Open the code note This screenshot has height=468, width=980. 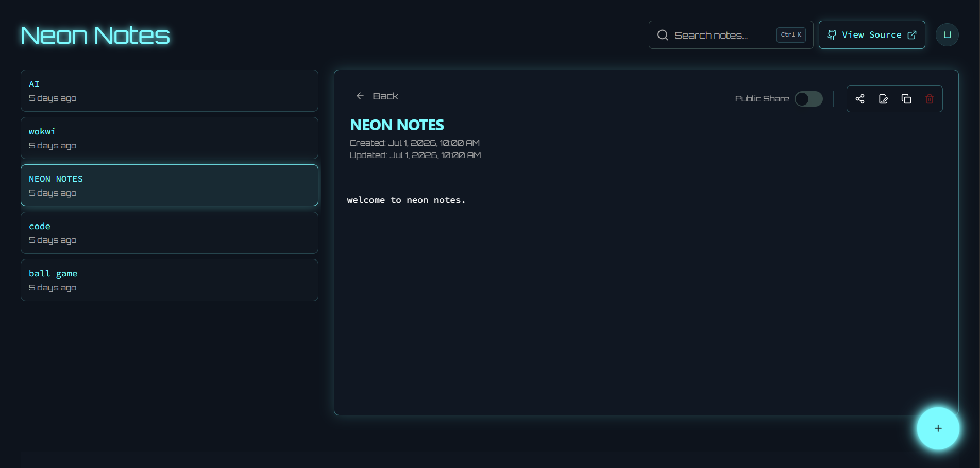pos(170,233)
